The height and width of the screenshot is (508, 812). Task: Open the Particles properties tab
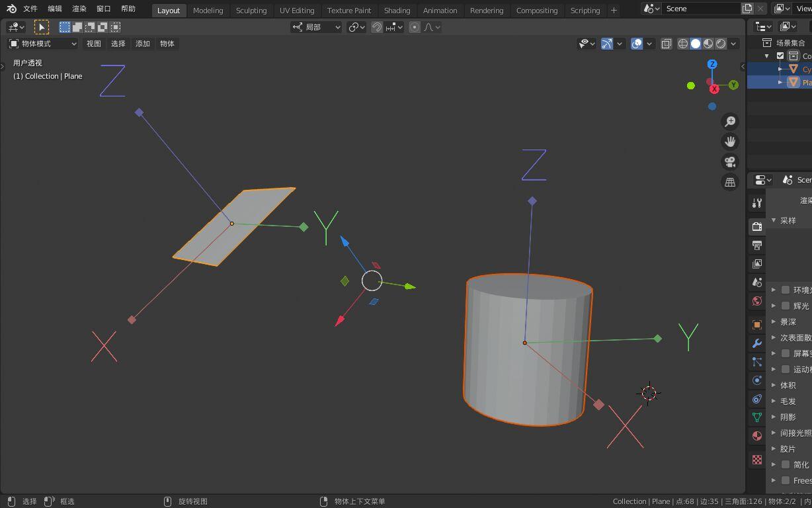757,362
